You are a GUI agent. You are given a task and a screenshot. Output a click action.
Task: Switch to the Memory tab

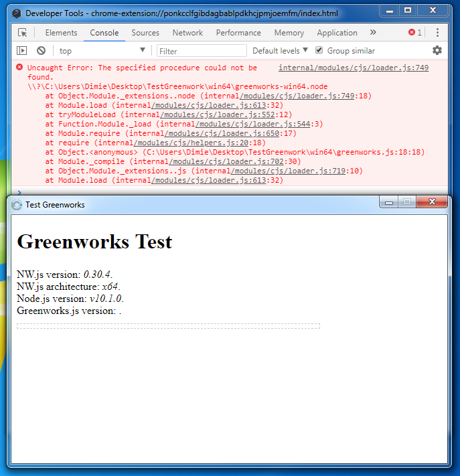coord(289,33)
